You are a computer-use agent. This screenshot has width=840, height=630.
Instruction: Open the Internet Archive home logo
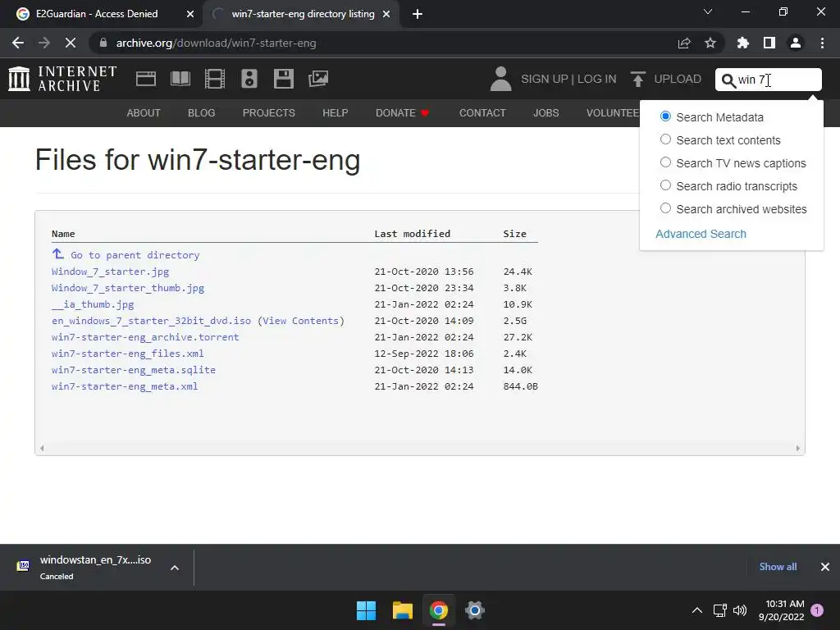(x=62, y=79)
